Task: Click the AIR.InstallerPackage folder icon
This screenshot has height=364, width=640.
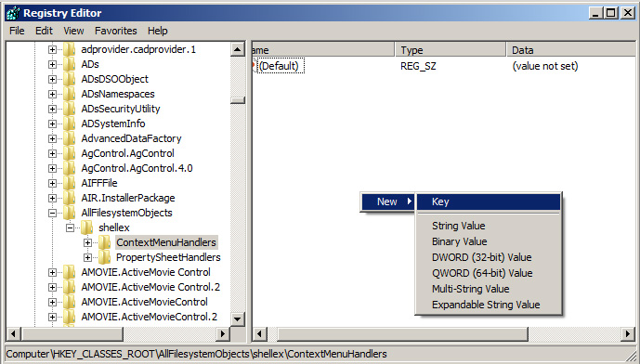Action: click(x=69, y=198)
